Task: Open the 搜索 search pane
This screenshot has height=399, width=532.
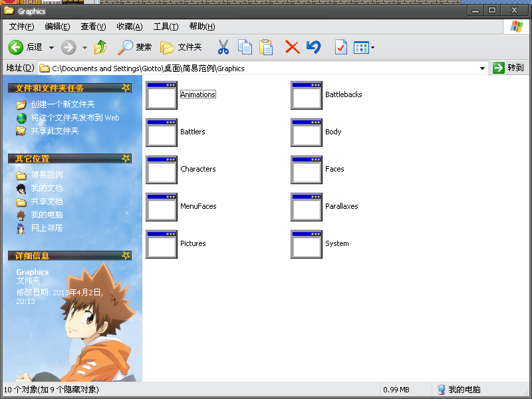Action: [135, 47]
